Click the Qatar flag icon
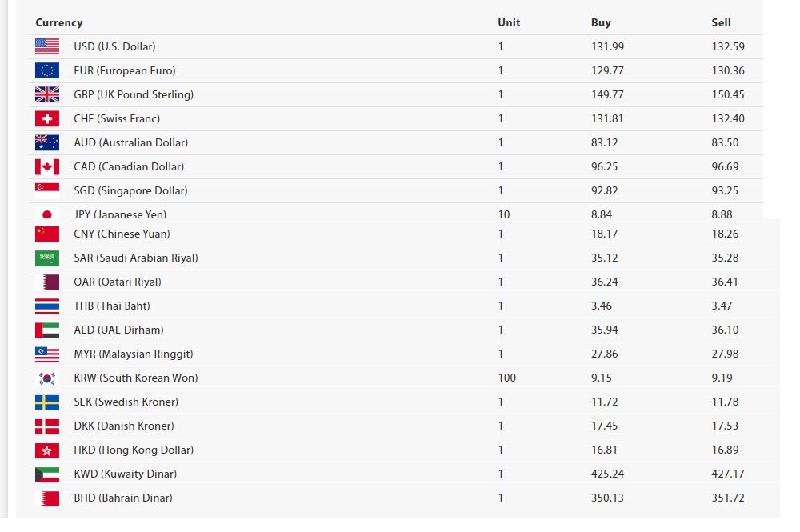This screenshot has width=800, height=532. pos(47,282)
